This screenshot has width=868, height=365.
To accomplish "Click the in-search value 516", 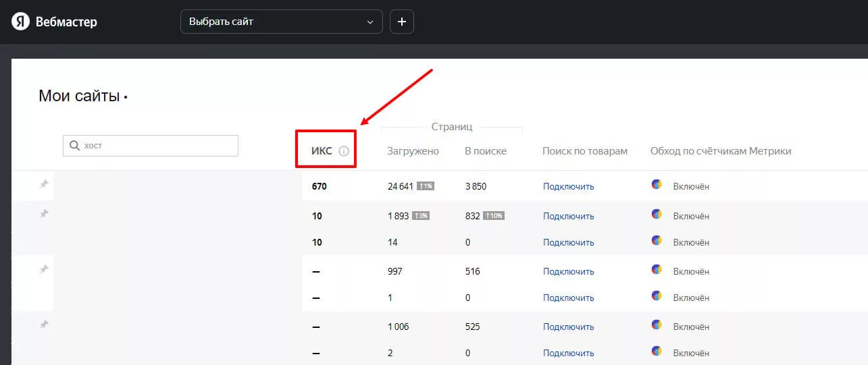I will tap(473, 271).
